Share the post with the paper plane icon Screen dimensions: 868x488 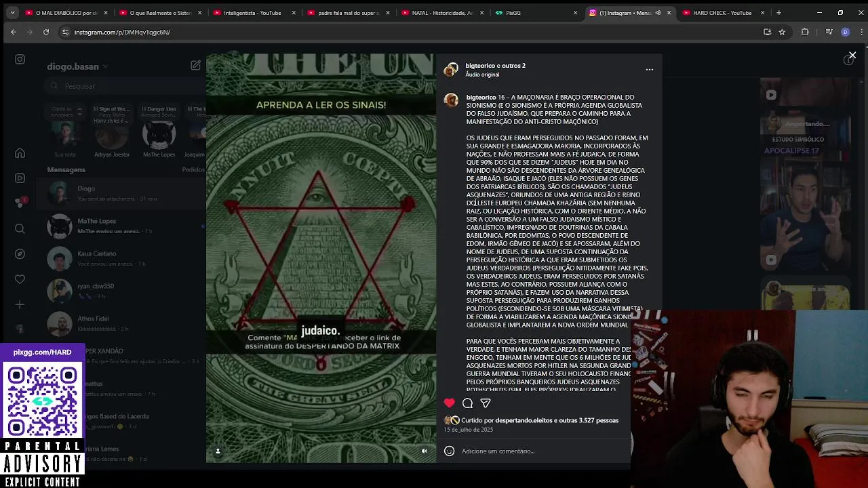(x=486, y=403)
